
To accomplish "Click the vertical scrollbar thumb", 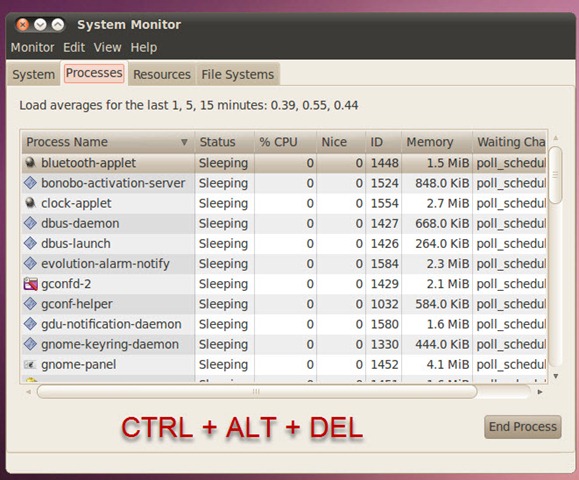I will tap(555, 175).
